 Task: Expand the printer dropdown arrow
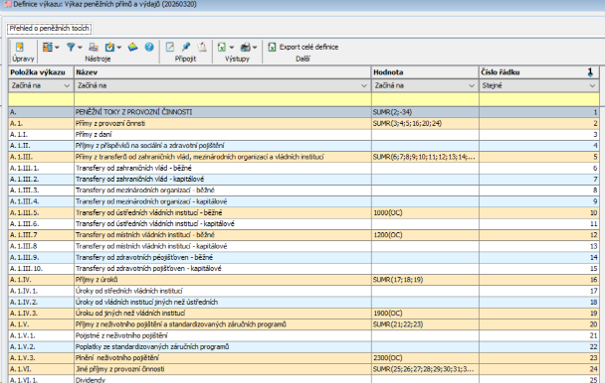coord(255,47)
